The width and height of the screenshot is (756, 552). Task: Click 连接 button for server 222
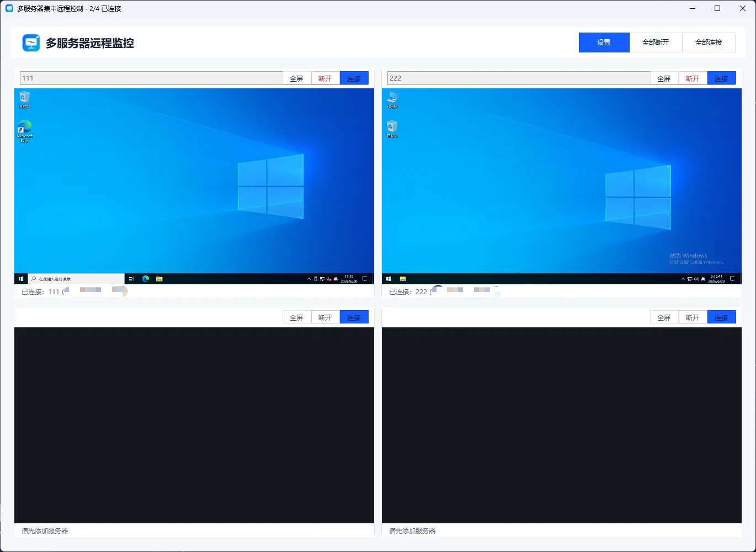coord(721,78)
